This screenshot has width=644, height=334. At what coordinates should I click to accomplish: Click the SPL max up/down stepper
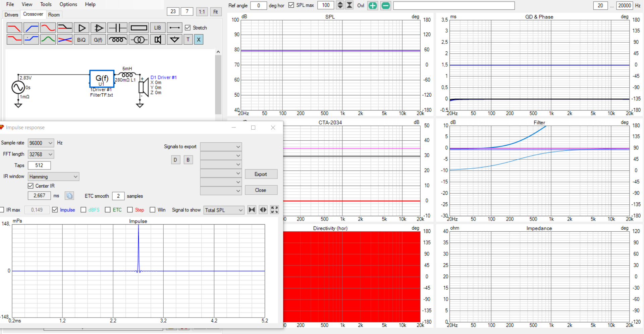(340, 5)
